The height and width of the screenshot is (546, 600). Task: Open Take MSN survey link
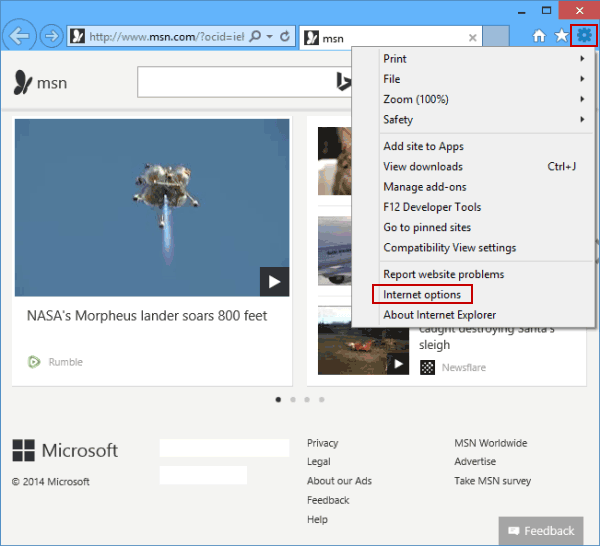pyautogui.click(x=492, y=481)
